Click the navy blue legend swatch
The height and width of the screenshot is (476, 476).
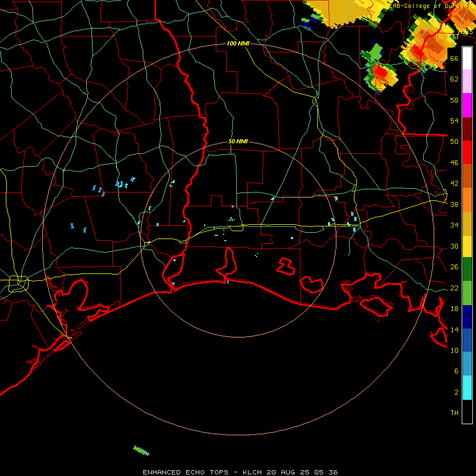pos(467,317)
